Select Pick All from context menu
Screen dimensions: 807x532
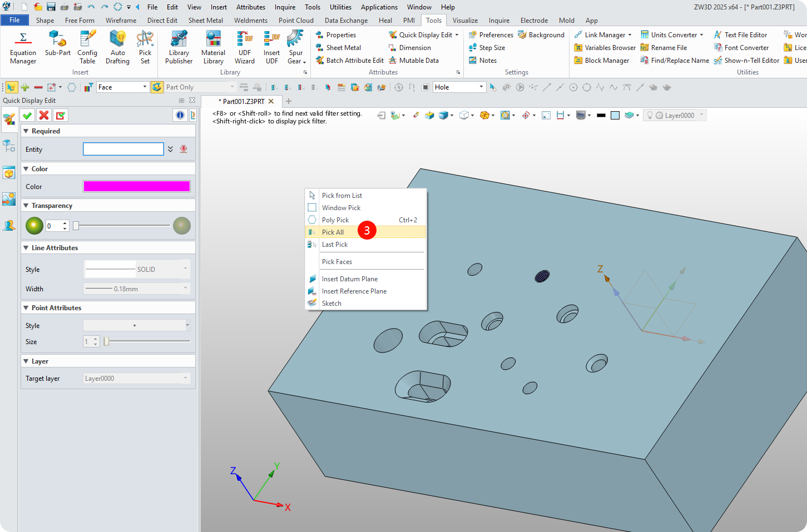coord(365,232)
